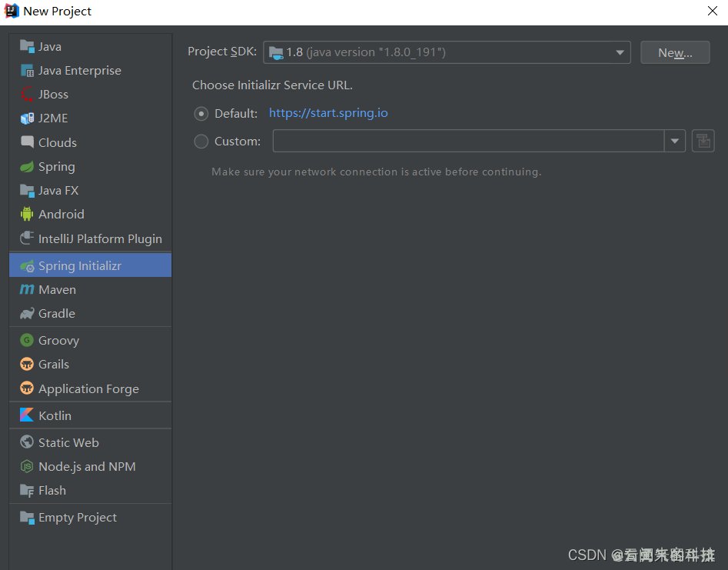The image size is (728, 570).
Task: Click the Kotlin logo icon
Action: point(27,415)
